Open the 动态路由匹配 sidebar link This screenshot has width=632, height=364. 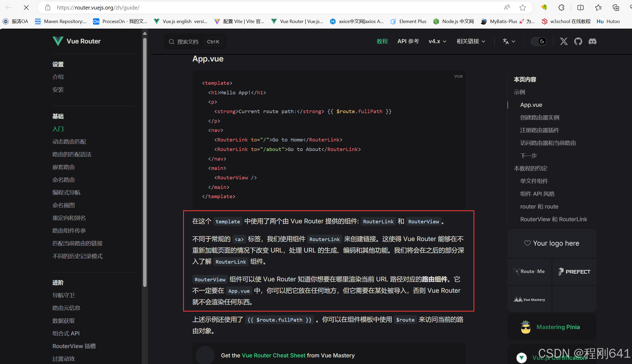(69, 142)
